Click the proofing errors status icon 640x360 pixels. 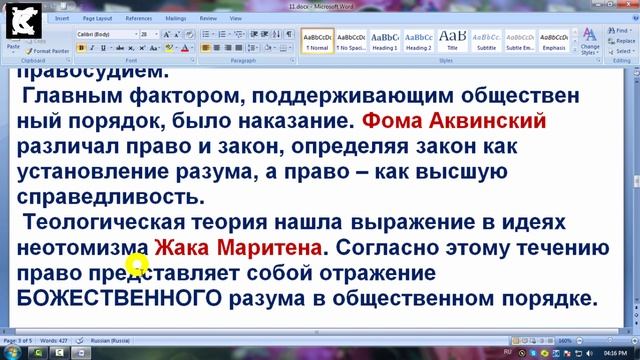coord(80,340)
